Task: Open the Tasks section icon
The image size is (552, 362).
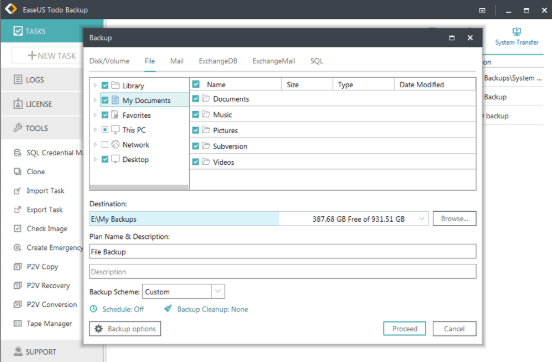Action: tap(18, 31)
